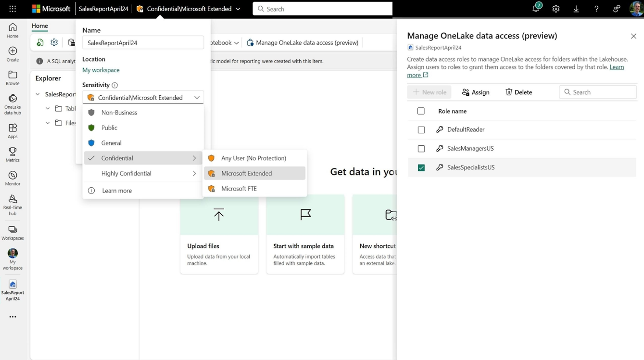The width and height of the screenshot is (644, 360).
Task: Open the Monitor panel
Action: [x=12, y=176]
